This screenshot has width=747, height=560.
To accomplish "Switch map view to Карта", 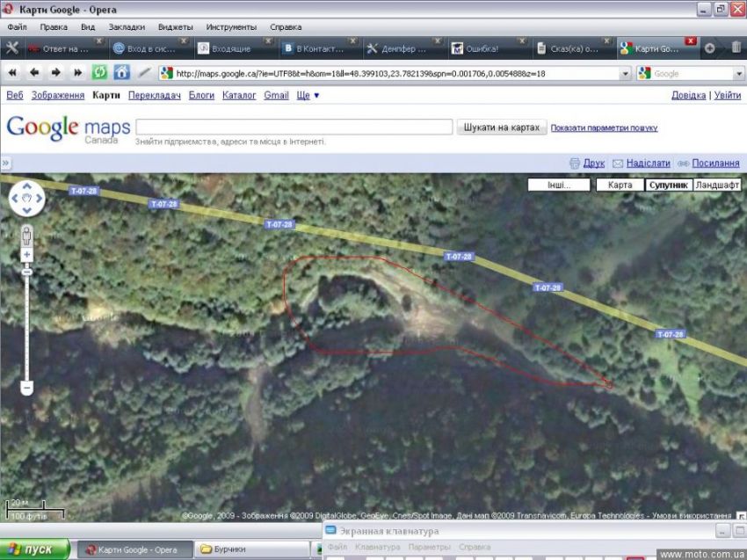I will [x=620, y=185].
